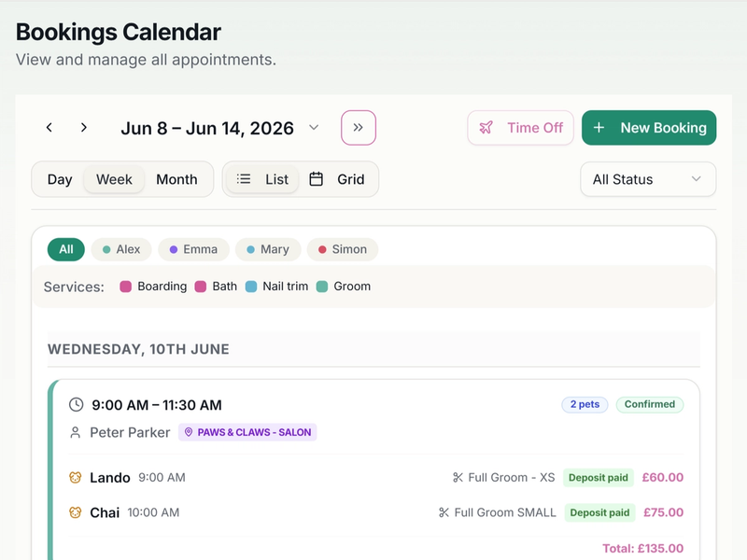Click the Confirmed status badge
The height and width of the screenshot is (560, 747).
[x=650, y=404]
